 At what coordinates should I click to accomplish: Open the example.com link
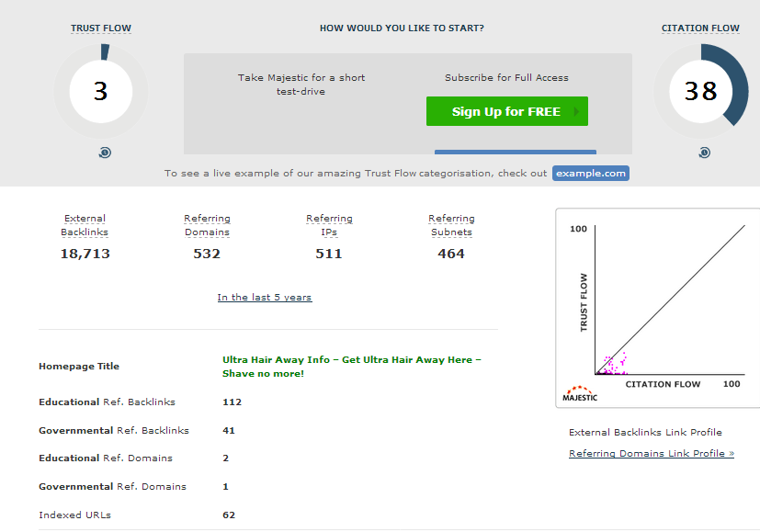(590, 174)
